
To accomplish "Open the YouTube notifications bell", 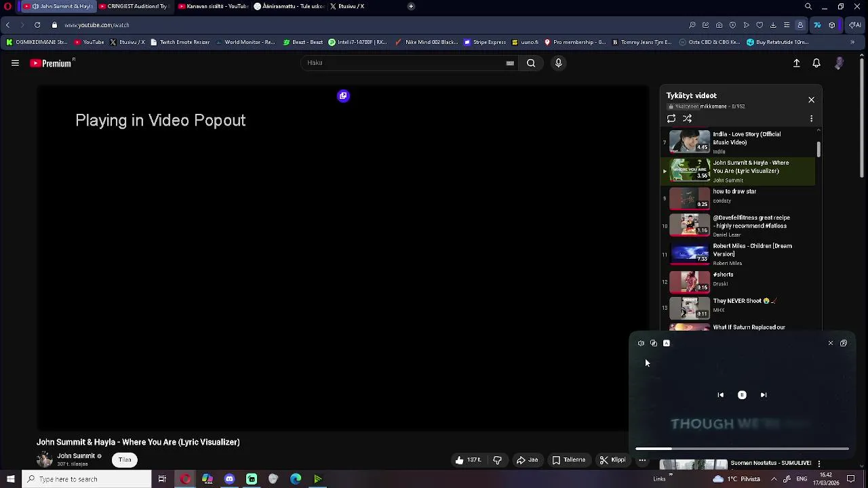I will click(816, 63).
